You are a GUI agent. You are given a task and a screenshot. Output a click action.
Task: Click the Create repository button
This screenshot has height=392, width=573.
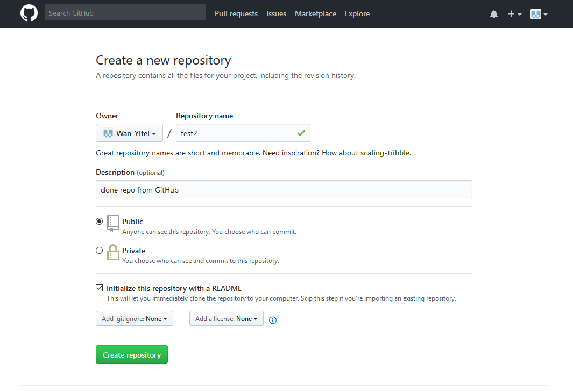tap(132, 355)
